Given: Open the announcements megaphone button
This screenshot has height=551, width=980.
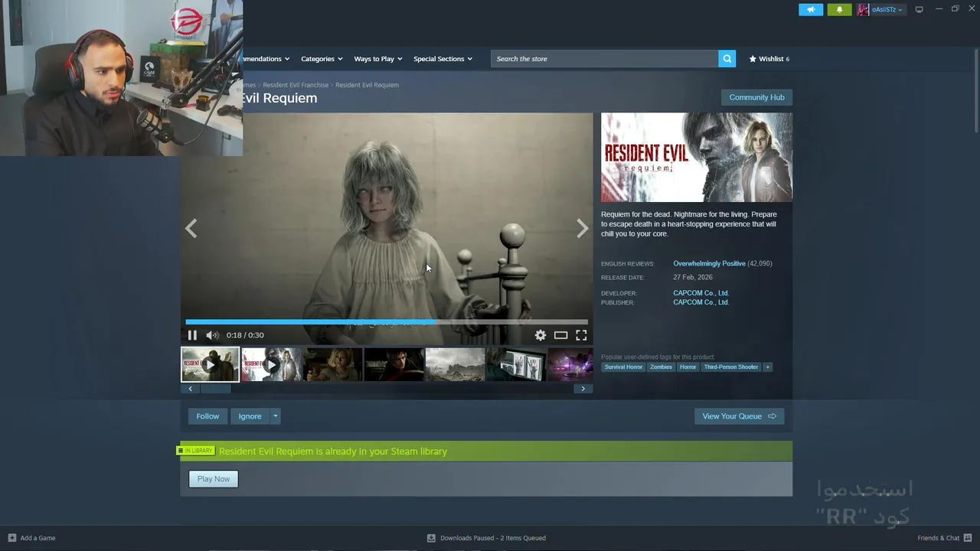Looking at the screenshot, I should pyautogui.click(x=811, y=9).
